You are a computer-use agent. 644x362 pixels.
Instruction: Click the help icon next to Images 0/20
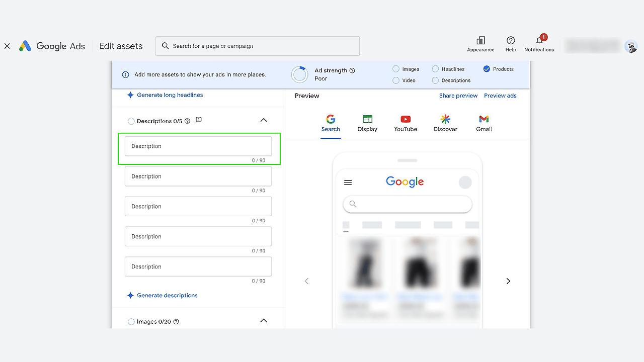pyautogui.click(x=176, y=322)
